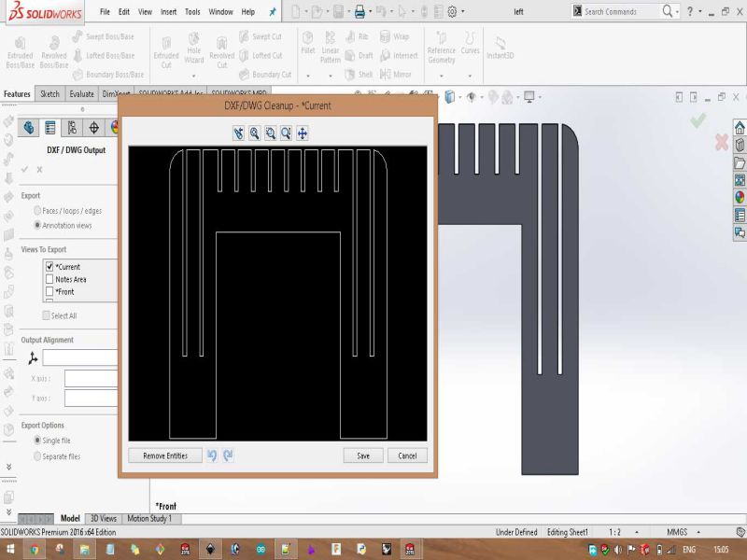Redo the entity removal

pyautogui.click(x=228, y=455)
